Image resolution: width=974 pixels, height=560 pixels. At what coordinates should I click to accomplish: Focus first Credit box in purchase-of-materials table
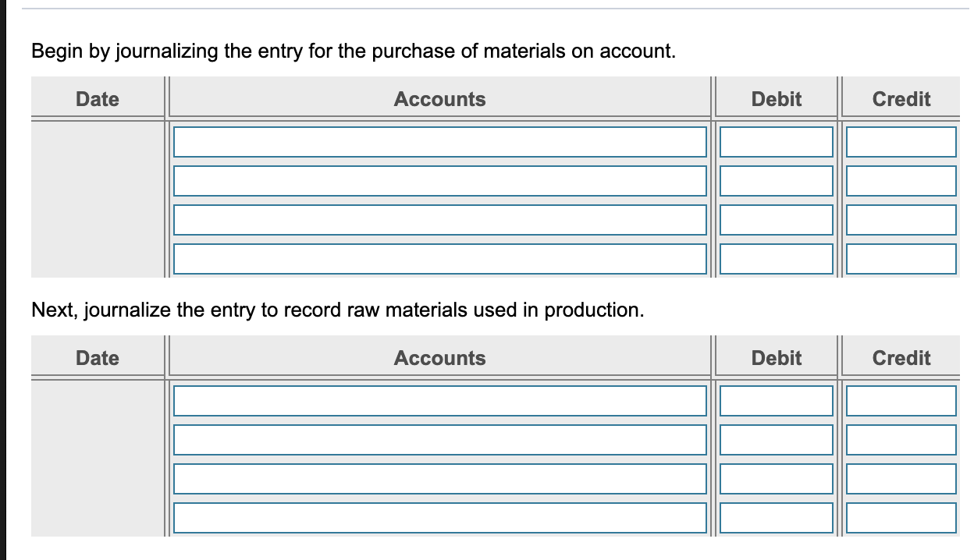901,141
